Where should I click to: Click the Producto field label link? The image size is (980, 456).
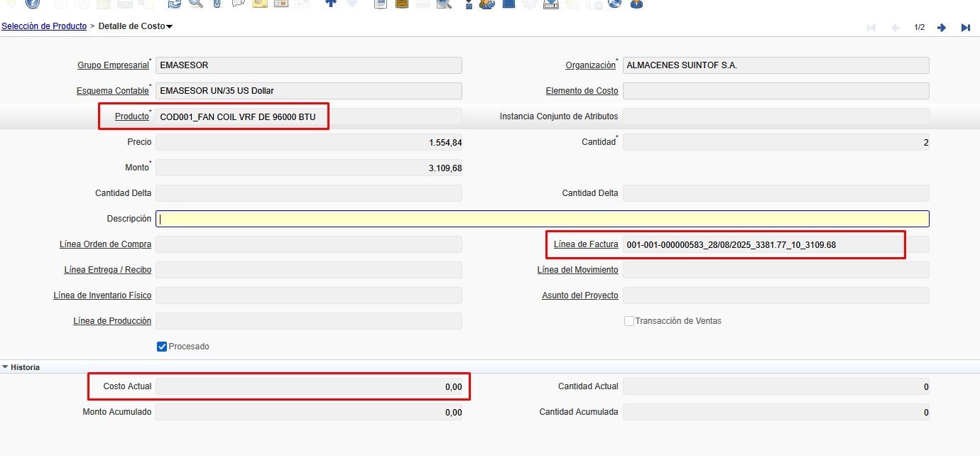pos(132,116)
